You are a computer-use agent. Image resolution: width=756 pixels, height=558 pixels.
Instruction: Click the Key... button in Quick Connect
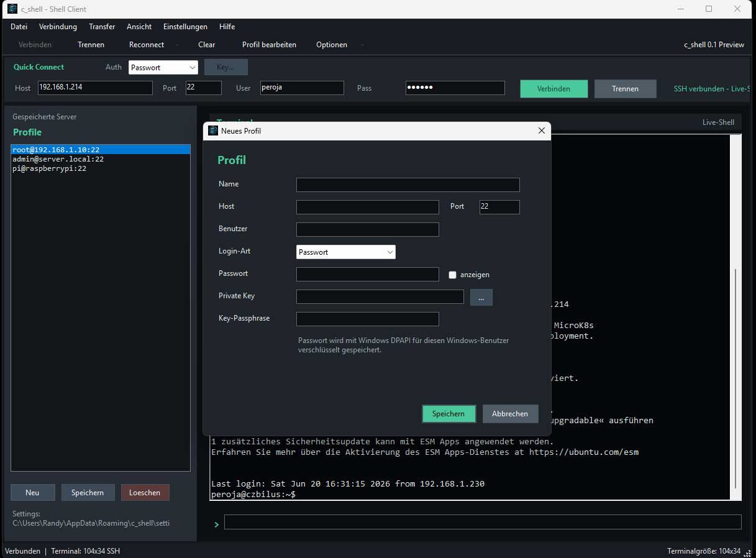click(226, 67)
